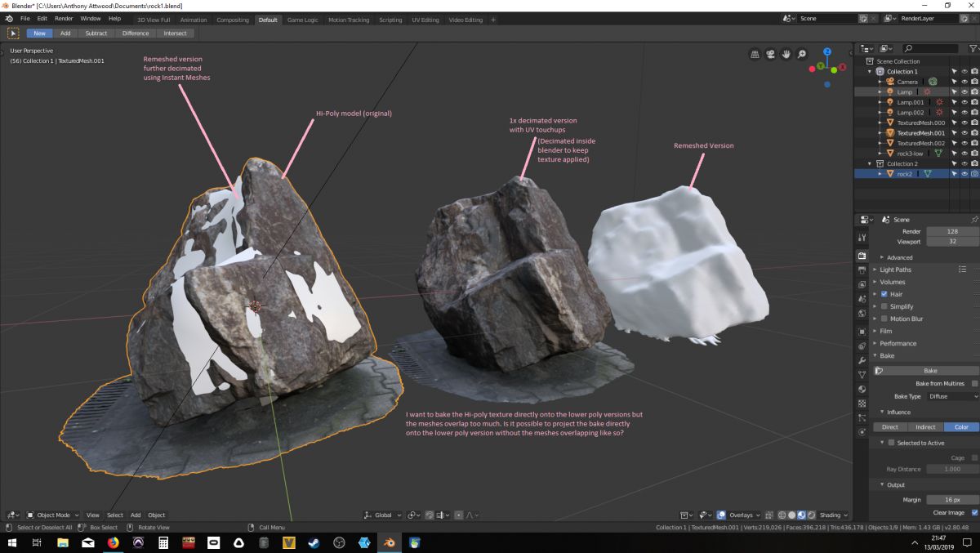This screenshot has width=980, height=553.
Task: Open the texture checkerboard properties tab
Action: pyautogui.click(x=862, y=404)
